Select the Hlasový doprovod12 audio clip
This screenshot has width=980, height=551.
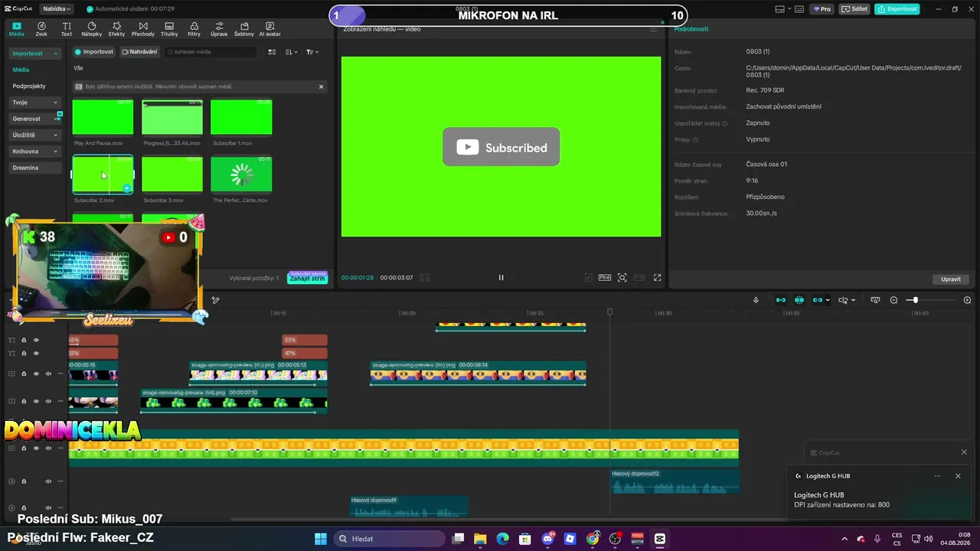[x=675, y=481]
